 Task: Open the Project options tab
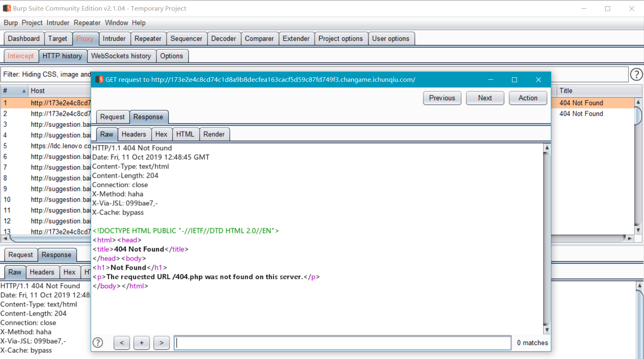pyautogui.click(x=341, y=38)
